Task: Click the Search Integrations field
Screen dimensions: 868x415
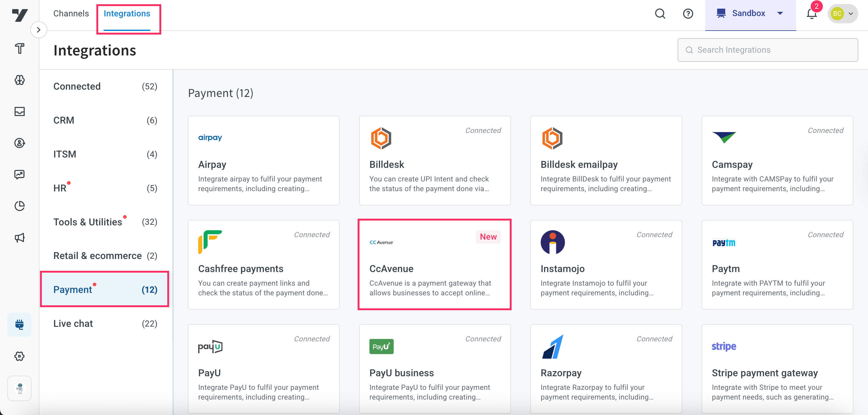Action: pyautogui.click(x=768, y=50)
